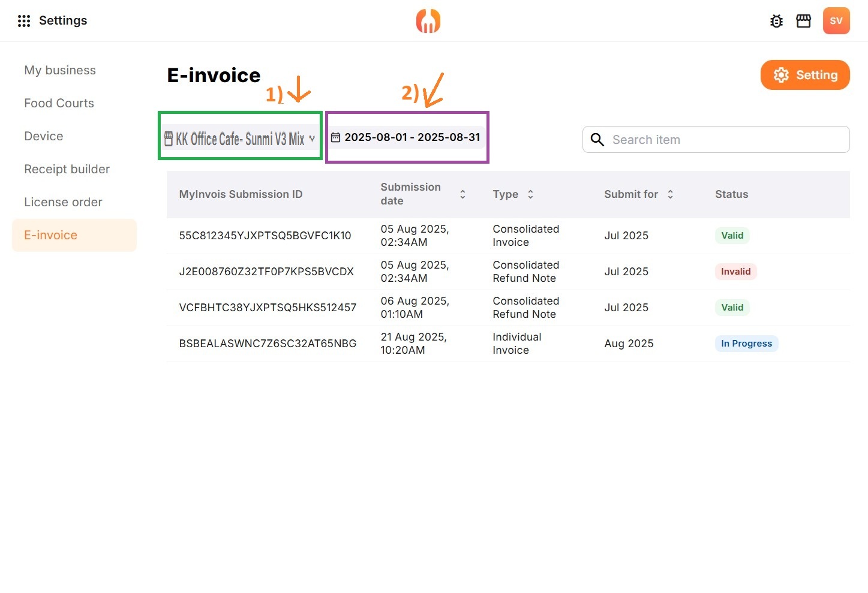The image size is (868, 593).
Task: Click the search magnifier icon
Action: coord(597,140)
